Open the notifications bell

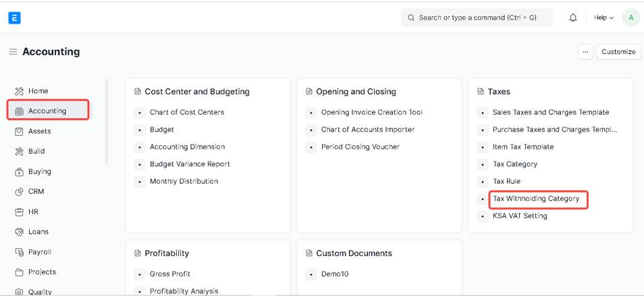[x=573, y=18]
